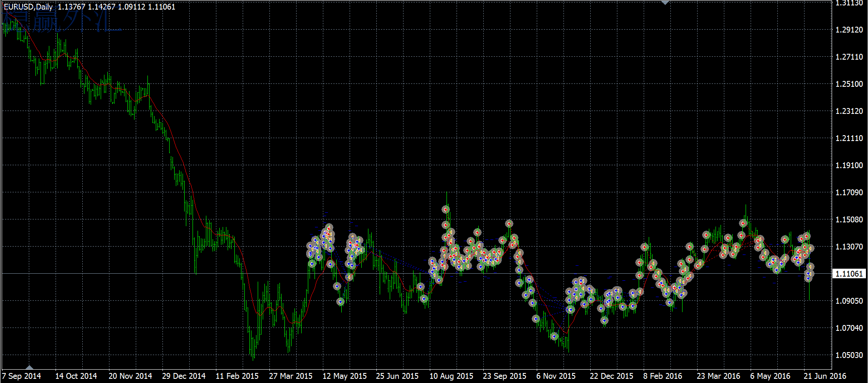Viewport: 868px width, 383px height.
Task: Click the 8 Feb 2016 date label
Action: 662,376
